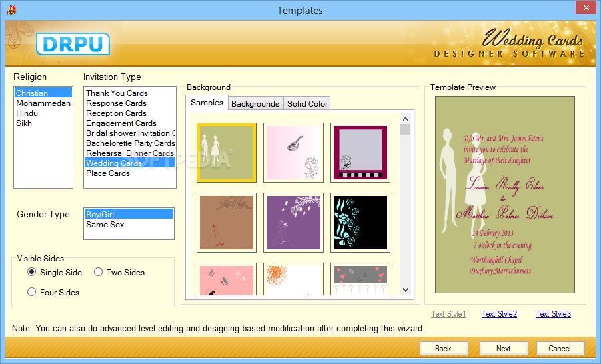Screen dimensions: 601x364
Task: Select Hindu in Religion list
Action: pos(43,113)
